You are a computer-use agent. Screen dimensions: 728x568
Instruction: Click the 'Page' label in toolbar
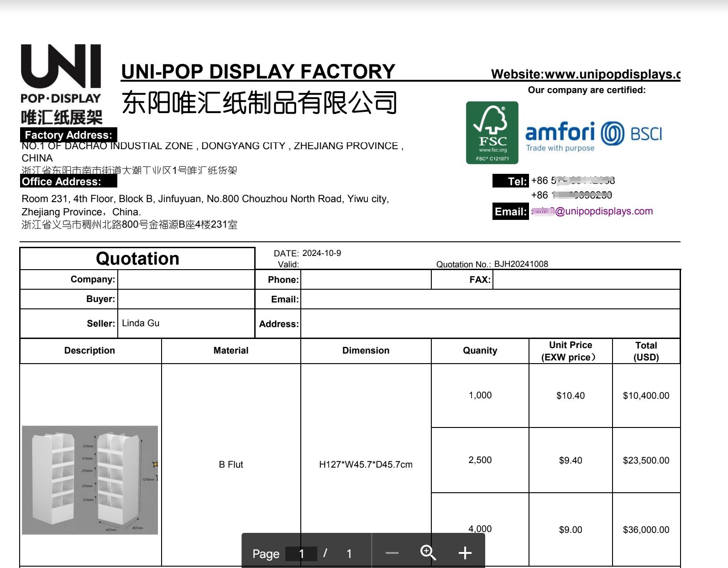coord(266,554)
